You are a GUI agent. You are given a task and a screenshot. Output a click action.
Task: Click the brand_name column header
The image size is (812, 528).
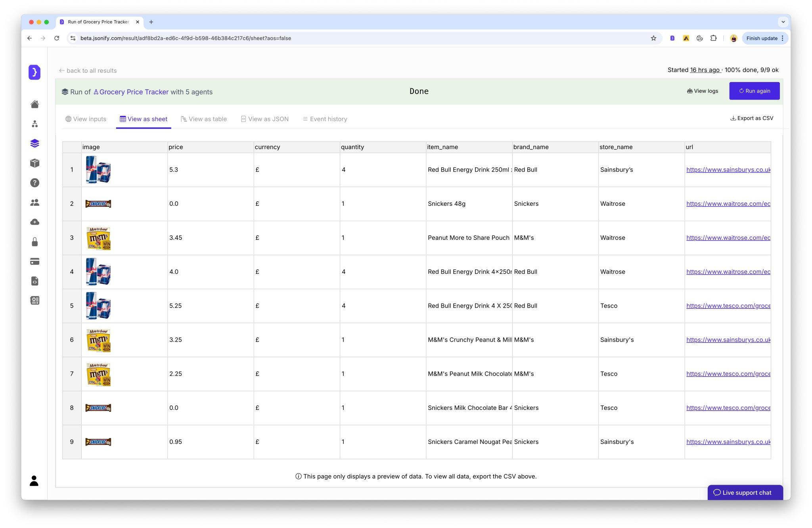[555, 147]
